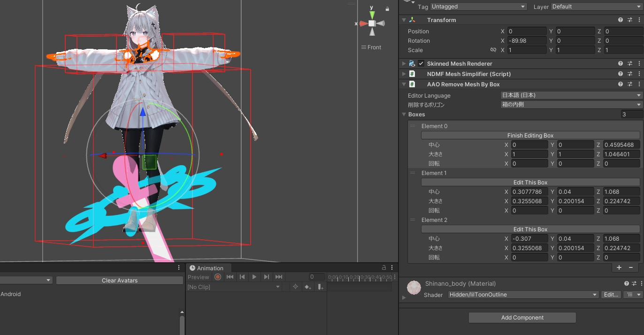Click the Boxes count field
644x335 pixels.
[x=632, y=114]
